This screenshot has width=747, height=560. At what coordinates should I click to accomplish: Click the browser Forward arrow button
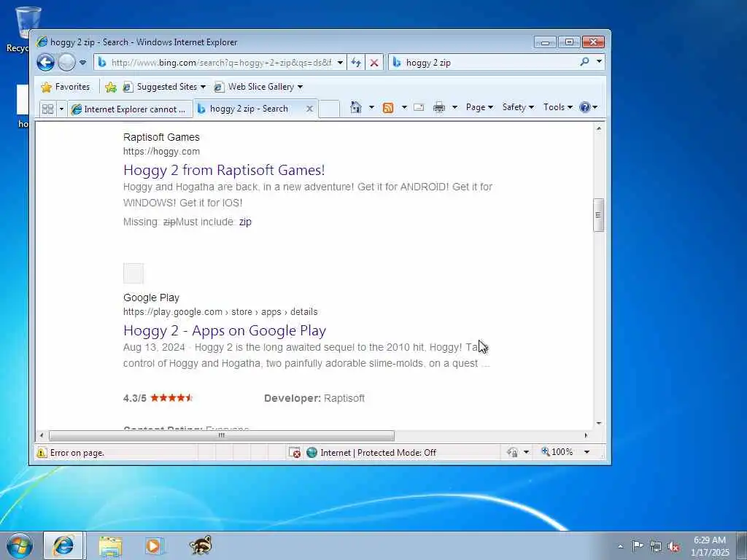66,63
